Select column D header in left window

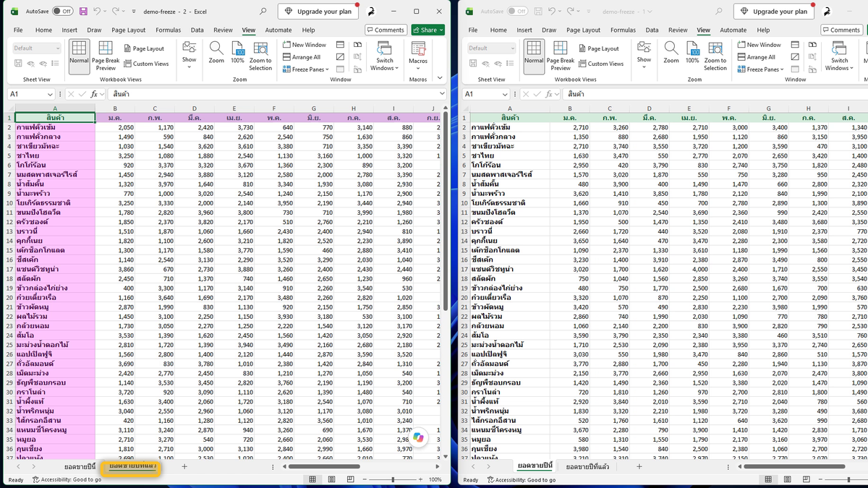click(x=194, y=108)
